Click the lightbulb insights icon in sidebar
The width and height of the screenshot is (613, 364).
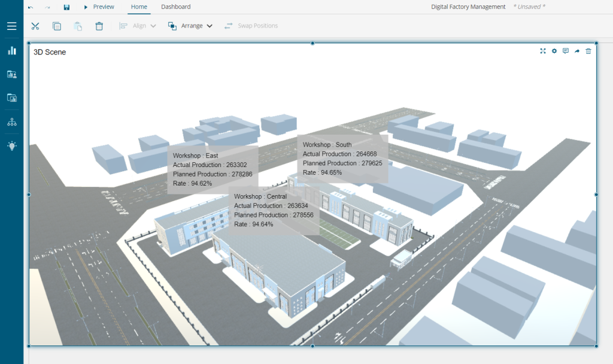click(11, 145)
